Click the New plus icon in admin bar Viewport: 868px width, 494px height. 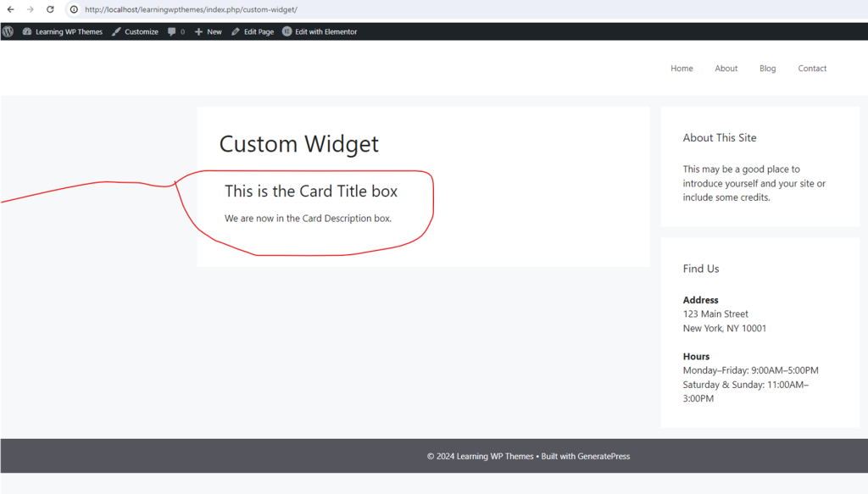click(197, 31)
